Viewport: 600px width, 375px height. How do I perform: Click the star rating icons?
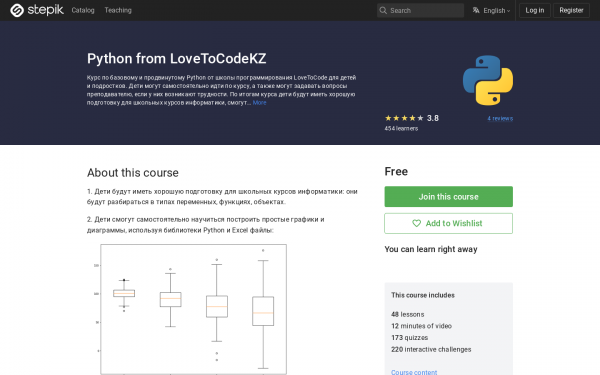click(404, 118)
